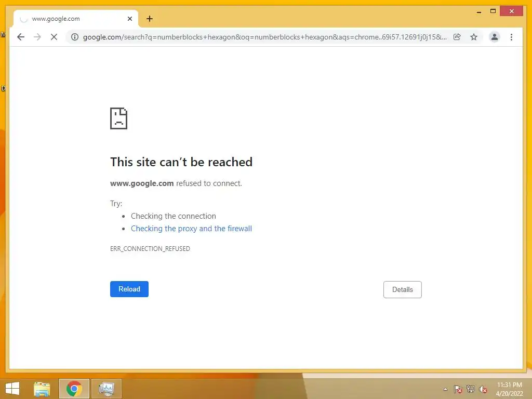
Task: Click the sad page error icon
Action: click(119, 118)
